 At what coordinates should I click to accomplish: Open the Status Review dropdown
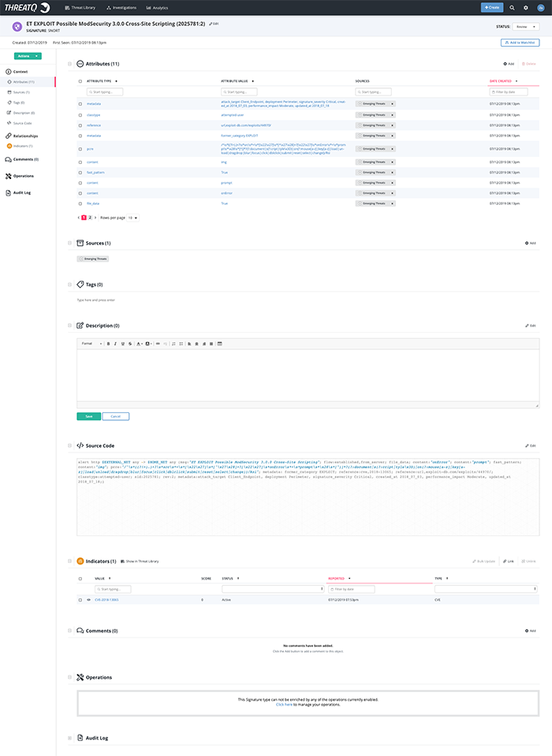(x=525, y=27)
